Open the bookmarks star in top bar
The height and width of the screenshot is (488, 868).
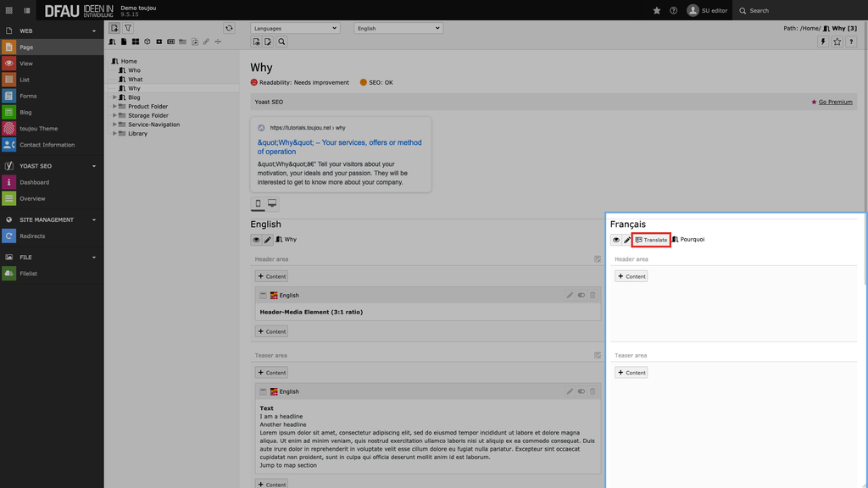[x=657, y=10]
